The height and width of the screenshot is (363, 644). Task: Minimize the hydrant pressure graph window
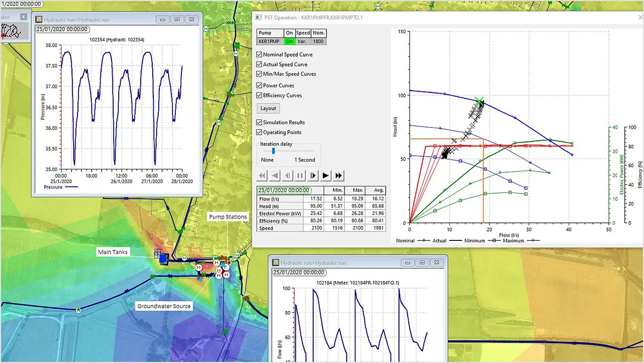163,19
